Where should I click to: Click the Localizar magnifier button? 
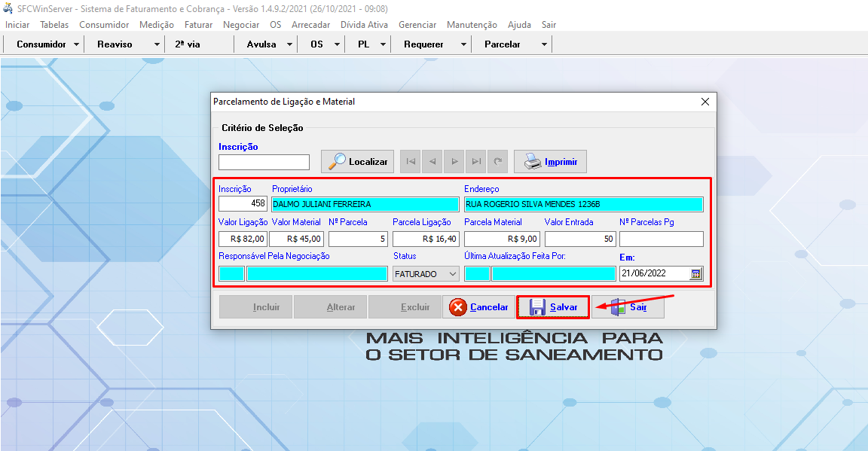[x=358, y=162]
